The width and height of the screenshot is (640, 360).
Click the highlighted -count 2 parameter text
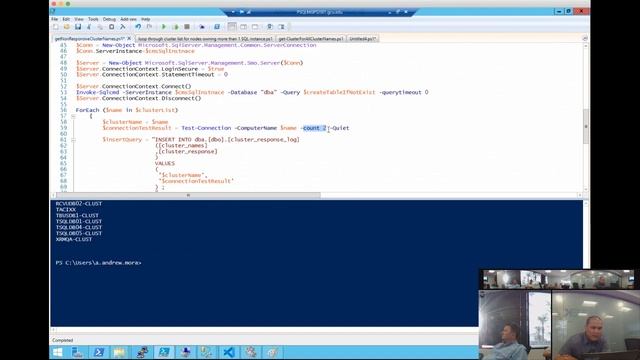pos(314,128)
